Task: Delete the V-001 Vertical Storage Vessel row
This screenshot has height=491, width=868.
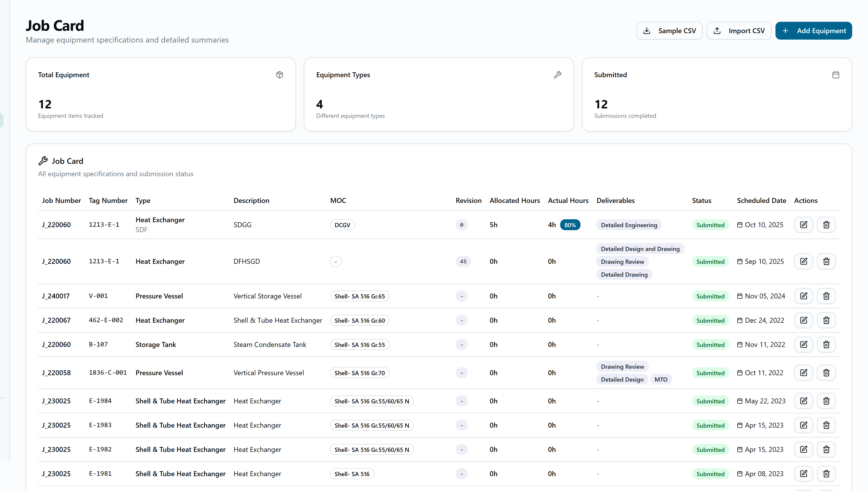Action: pos(826,296)
